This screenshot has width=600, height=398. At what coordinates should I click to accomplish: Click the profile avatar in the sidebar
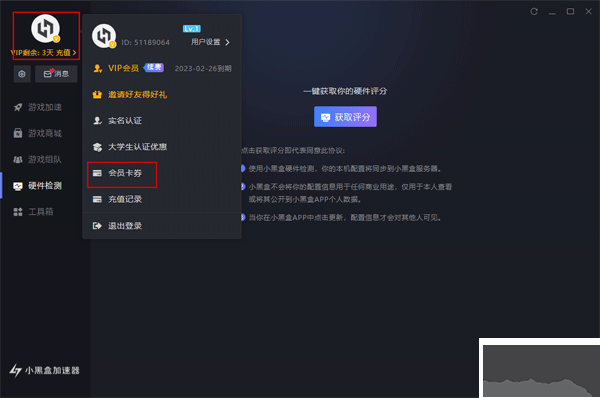click(46, 29)
